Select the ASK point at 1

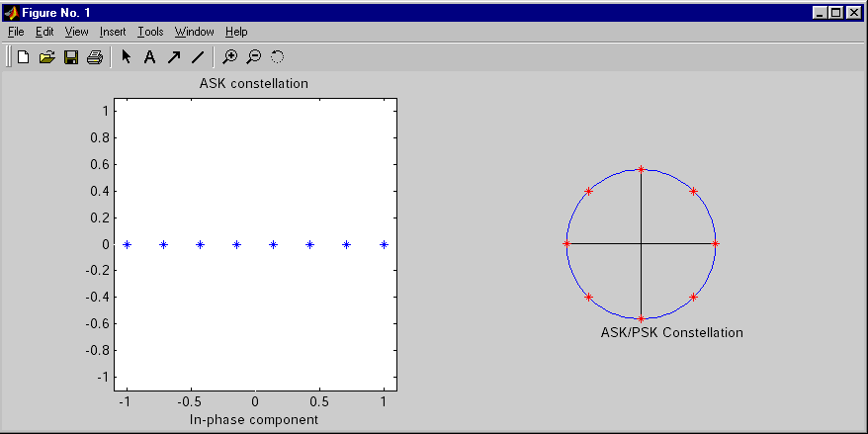click(384, 244)
